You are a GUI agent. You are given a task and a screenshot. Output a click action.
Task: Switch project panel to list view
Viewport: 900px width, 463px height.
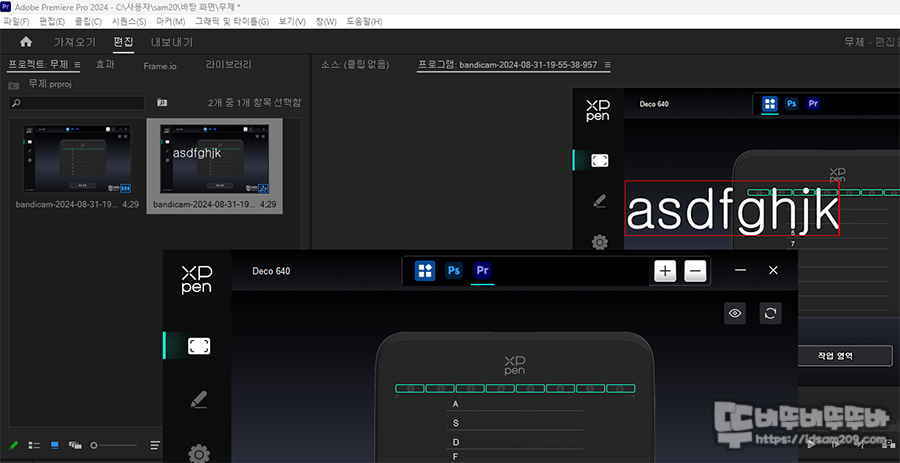(x=34, y=445)
